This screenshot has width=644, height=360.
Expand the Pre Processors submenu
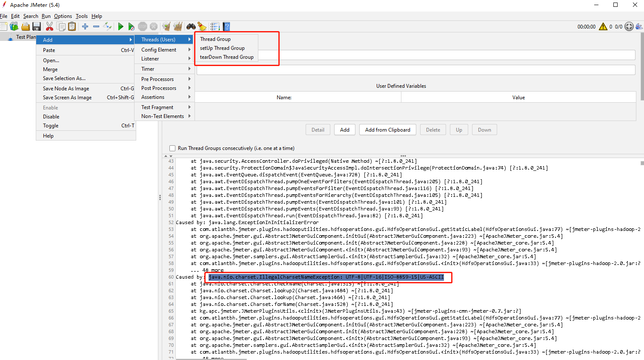coord(165,79)
